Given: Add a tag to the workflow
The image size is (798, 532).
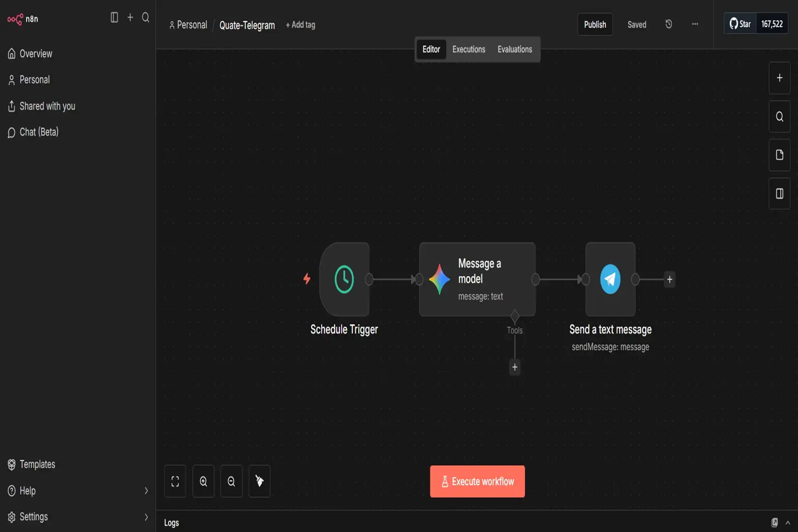Looking at the screenshot, I should point(300,25).
